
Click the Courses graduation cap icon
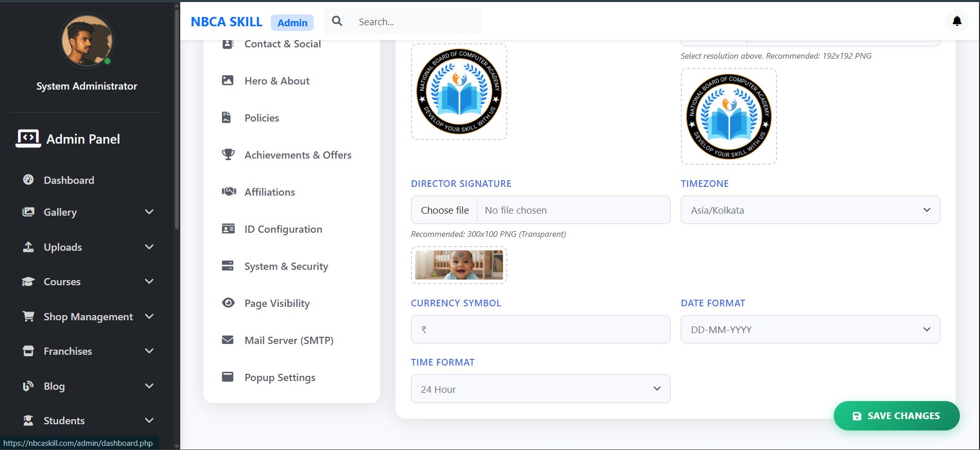pos(28,281)
